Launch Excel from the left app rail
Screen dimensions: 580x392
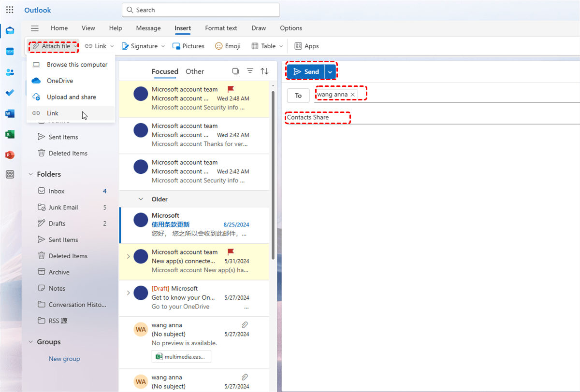(10, 134)
